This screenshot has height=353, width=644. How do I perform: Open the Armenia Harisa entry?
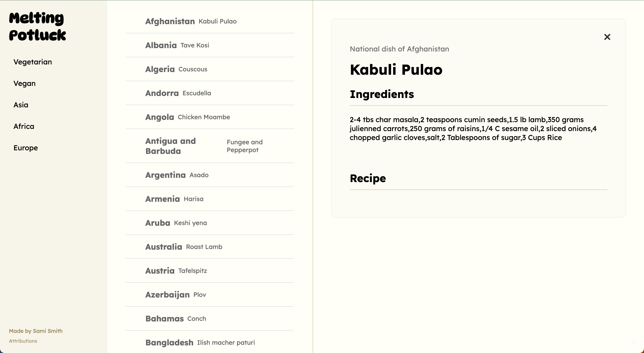click(x=210, y=199)
